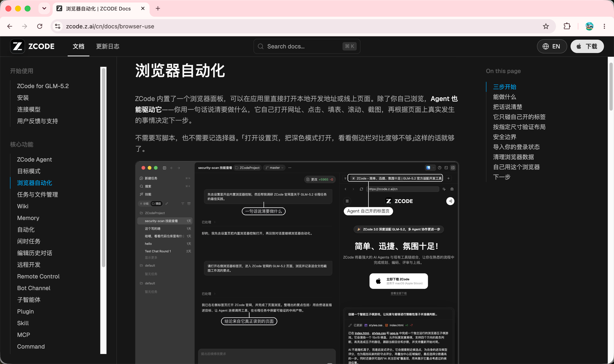The width and height of the screenshot is (614, 364).
Task: Open the MCP sidebar page
Action: (x=24, y=335)
